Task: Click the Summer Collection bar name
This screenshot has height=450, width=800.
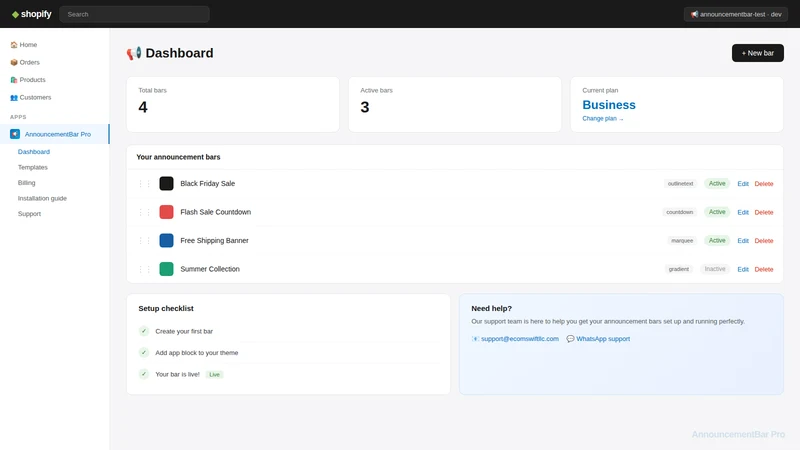Action: tap(210, 269)
